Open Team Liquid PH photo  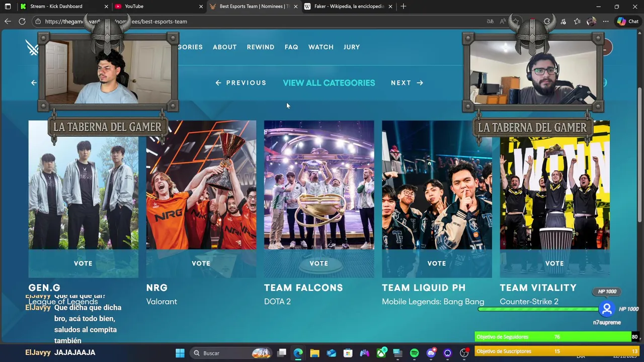pos(437,185)
